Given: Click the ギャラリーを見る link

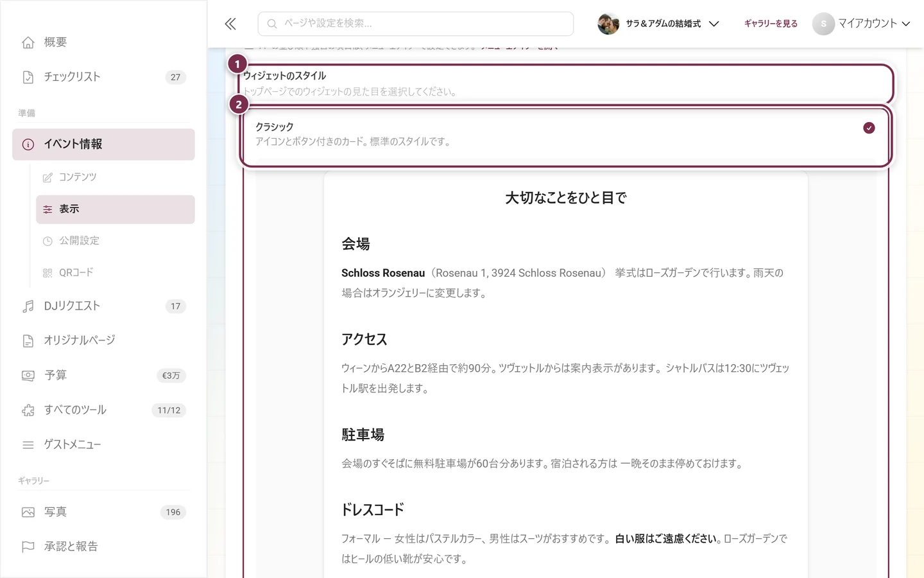Looking at the screenshot, I should point(771,24).
